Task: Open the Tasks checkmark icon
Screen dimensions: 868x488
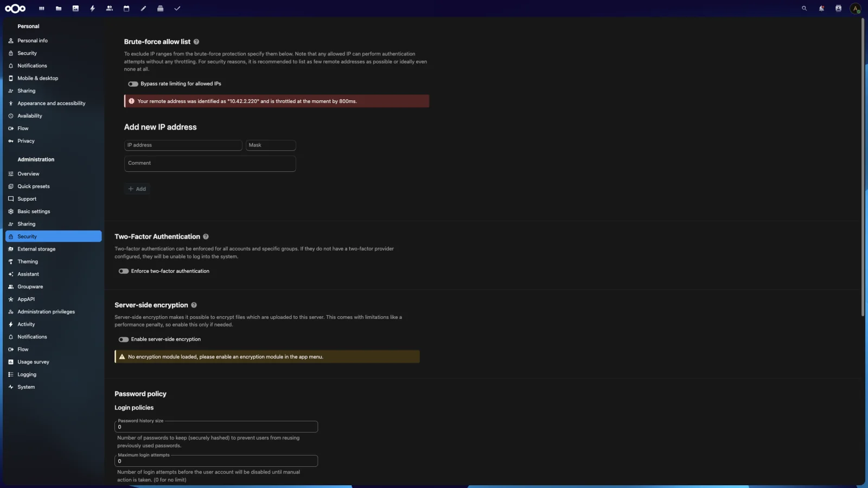Action: coord(177,8)
